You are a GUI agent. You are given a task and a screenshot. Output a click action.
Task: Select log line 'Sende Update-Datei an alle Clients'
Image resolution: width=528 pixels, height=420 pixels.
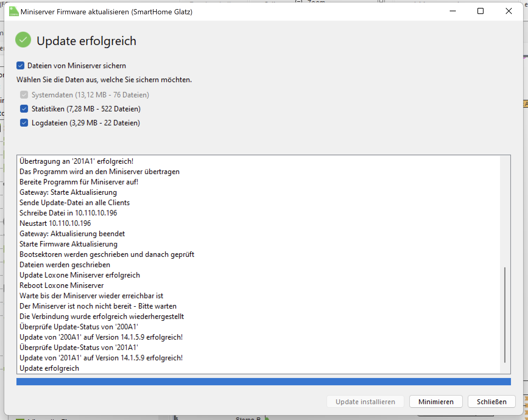[x=75, y=202]
